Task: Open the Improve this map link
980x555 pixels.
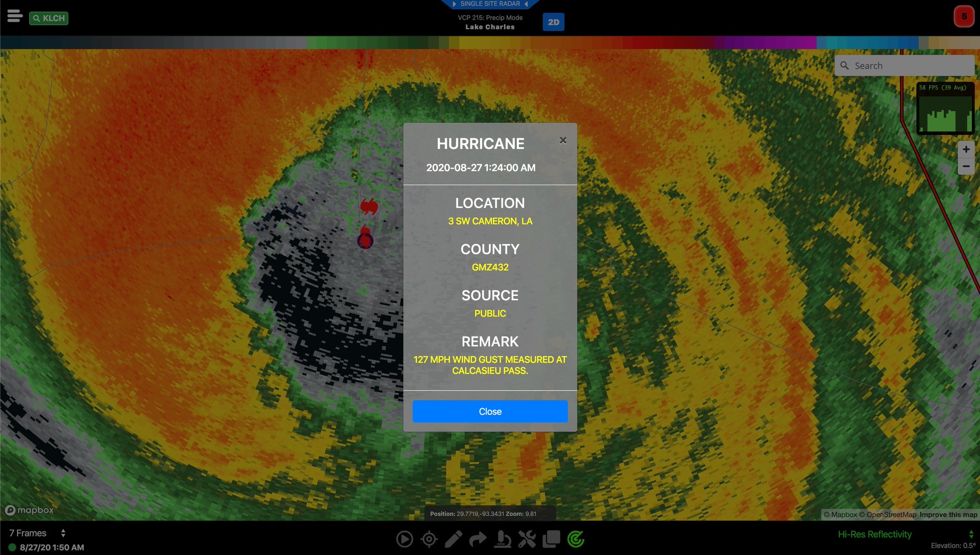Action: tap(948, 514)
